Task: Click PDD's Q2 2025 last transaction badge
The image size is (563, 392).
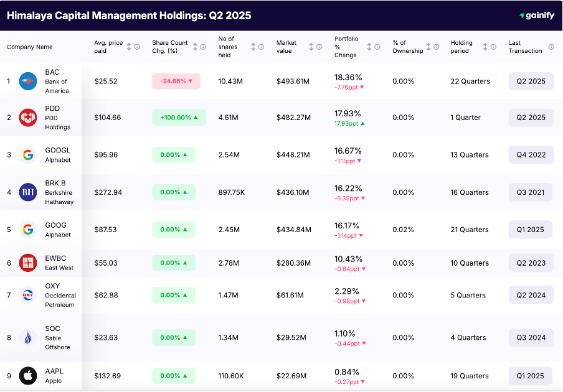Action: pyautogui.click(x=531, y=118)
